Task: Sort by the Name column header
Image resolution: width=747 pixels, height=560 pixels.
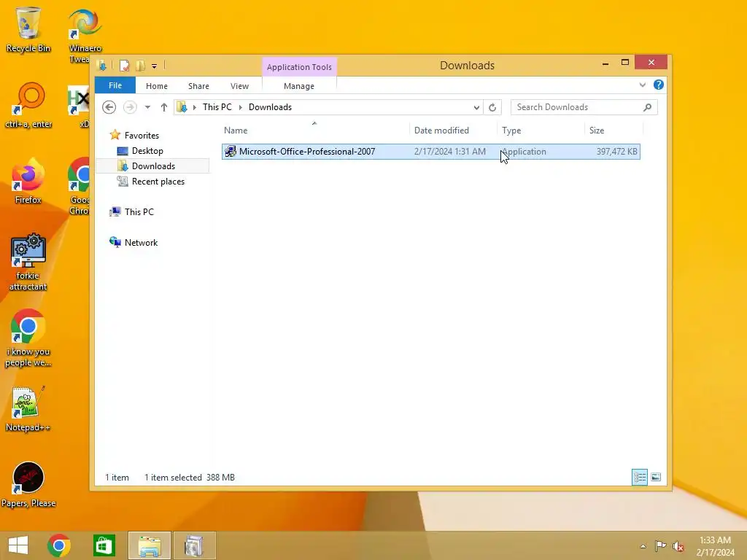Action: click(x=314, y=130)
